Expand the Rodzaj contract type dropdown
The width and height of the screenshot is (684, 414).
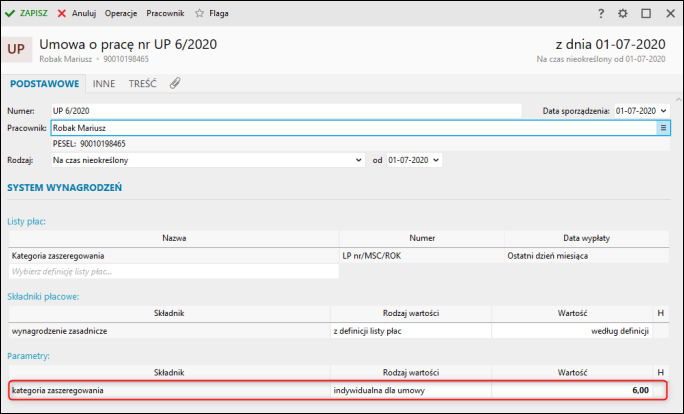(358, 160)
